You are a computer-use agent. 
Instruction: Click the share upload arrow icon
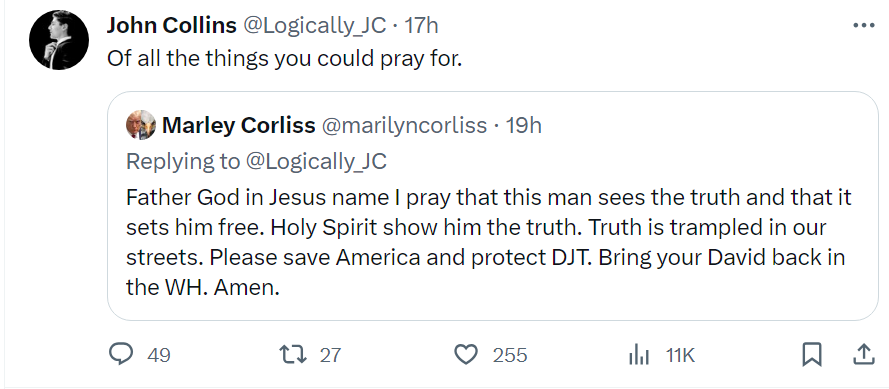tap(863, 354)
